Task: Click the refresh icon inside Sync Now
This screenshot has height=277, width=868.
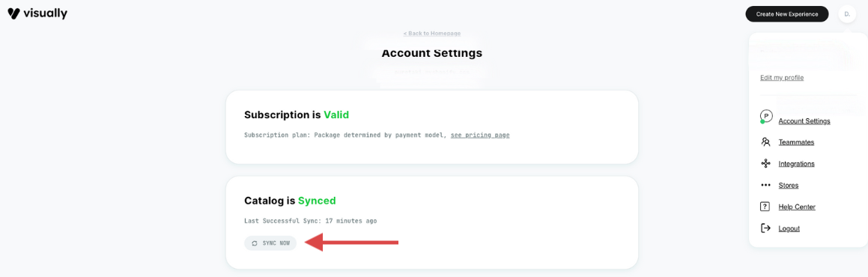Action: (255, 243)
